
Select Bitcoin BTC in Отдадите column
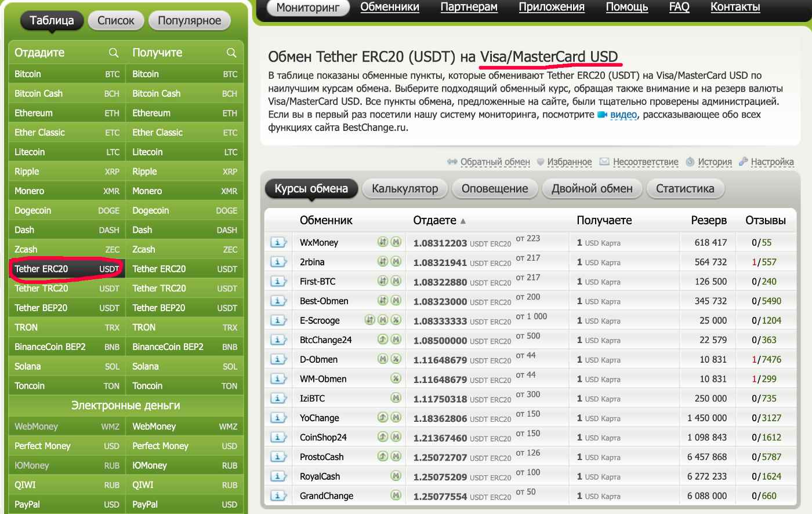67,74
